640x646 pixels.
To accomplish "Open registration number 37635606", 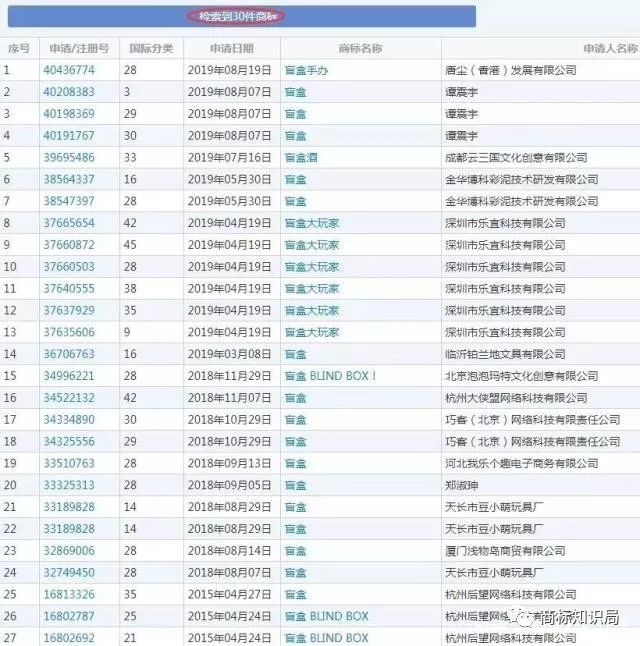I will tap(69, 332).
